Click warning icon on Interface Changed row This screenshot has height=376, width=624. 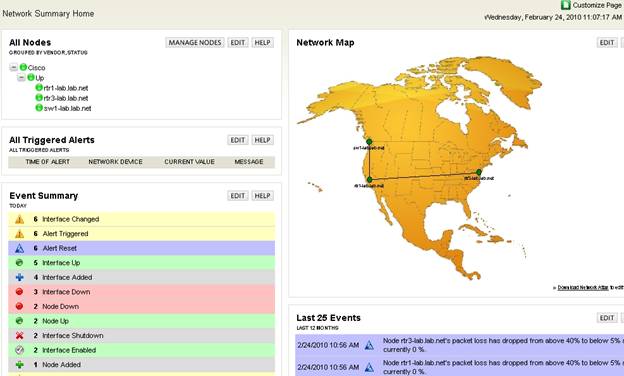point(19,219)
